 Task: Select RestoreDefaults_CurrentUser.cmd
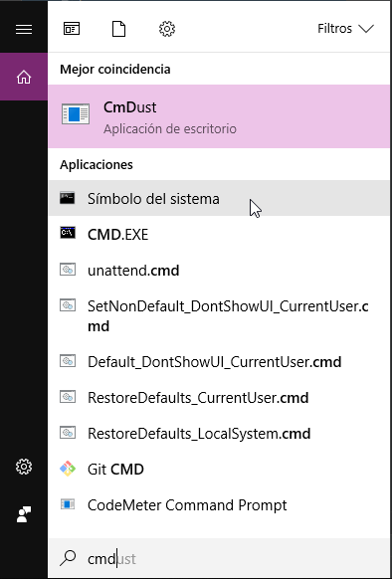(x=220, y=397)
